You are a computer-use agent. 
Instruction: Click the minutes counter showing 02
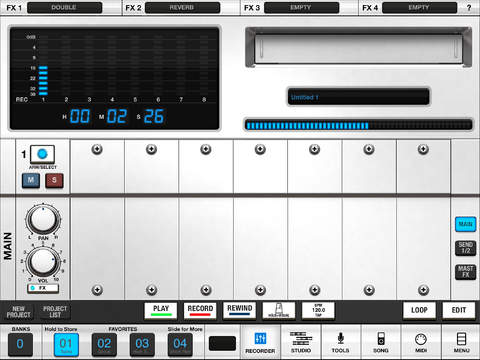[x=117, y=116]
